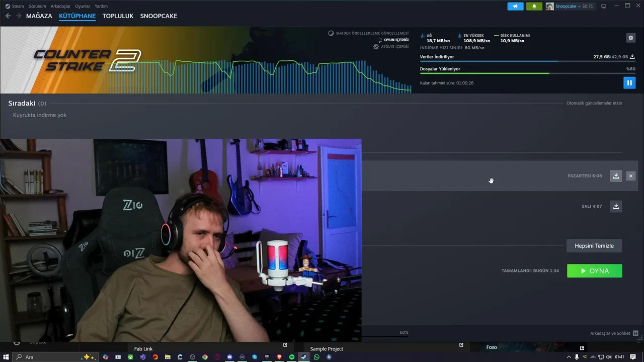Image resolution: width=644 pixels, height=362 pixels.
Task: Open the SNOOPCAKE profile tab
Action: pos(158,16)
